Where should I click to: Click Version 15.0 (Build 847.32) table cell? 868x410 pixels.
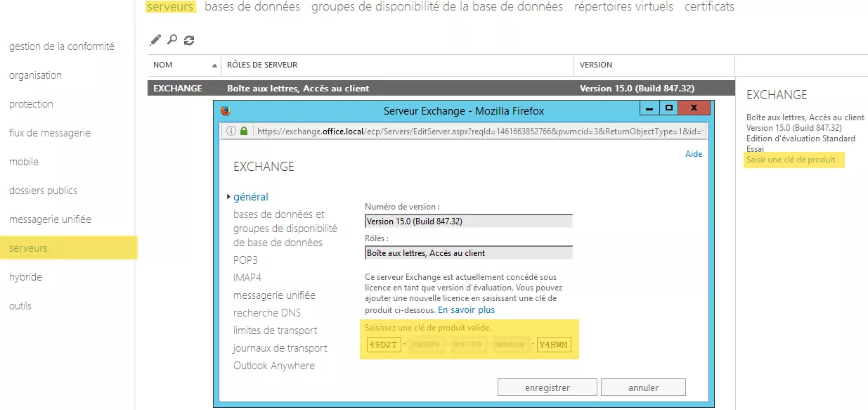tap(637, 89)
